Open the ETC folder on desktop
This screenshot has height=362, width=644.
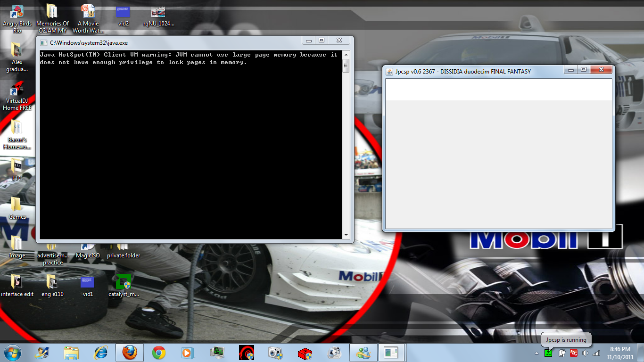click(17, 170)
